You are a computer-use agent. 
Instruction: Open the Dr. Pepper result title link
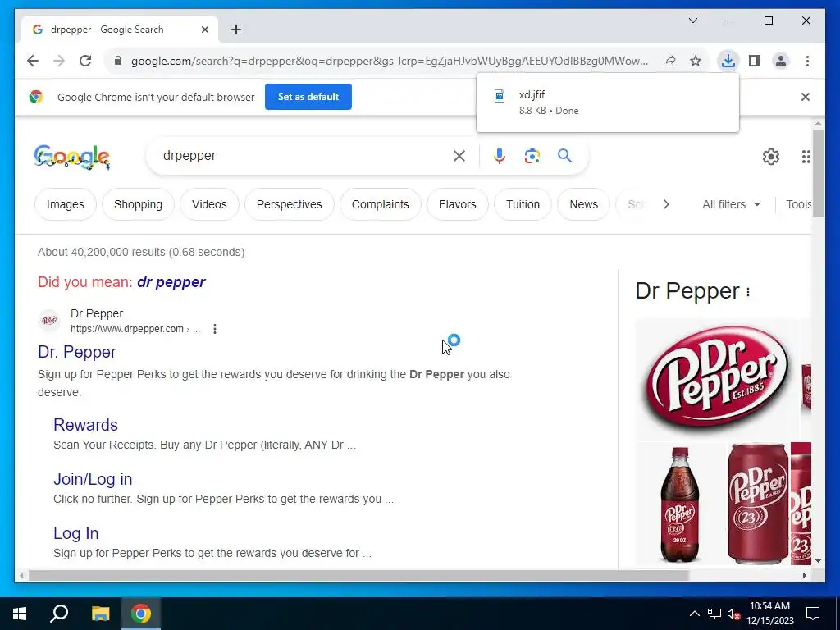click(77, 353)
